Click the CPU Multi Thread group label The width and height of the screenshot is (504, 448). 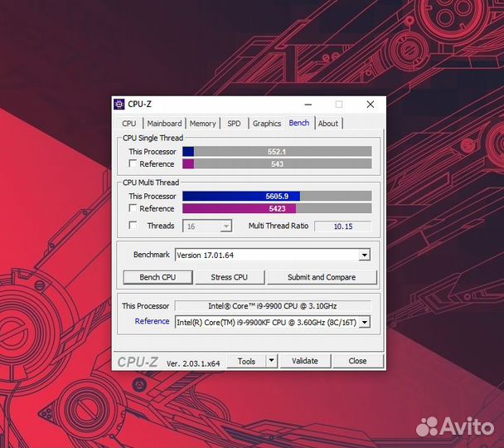[x=151, y=183]
